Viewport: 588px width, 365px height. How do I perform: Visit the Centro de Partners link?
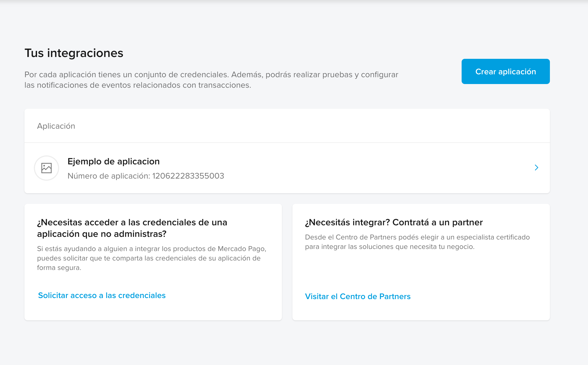pos(358,296)
